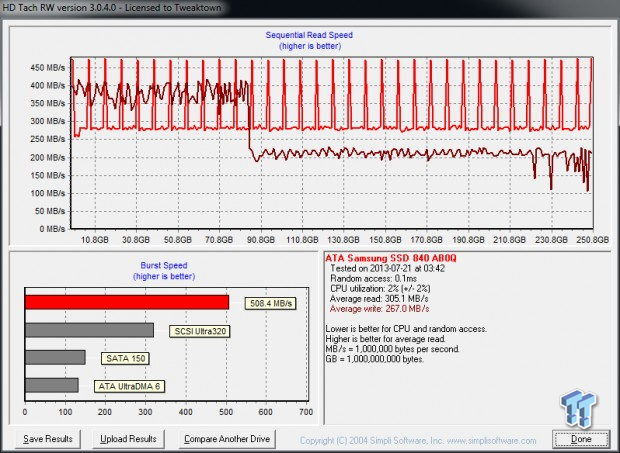Click the 90.8GB axis label
Viewport: 620px width, 453px height.
coord(260,240)
